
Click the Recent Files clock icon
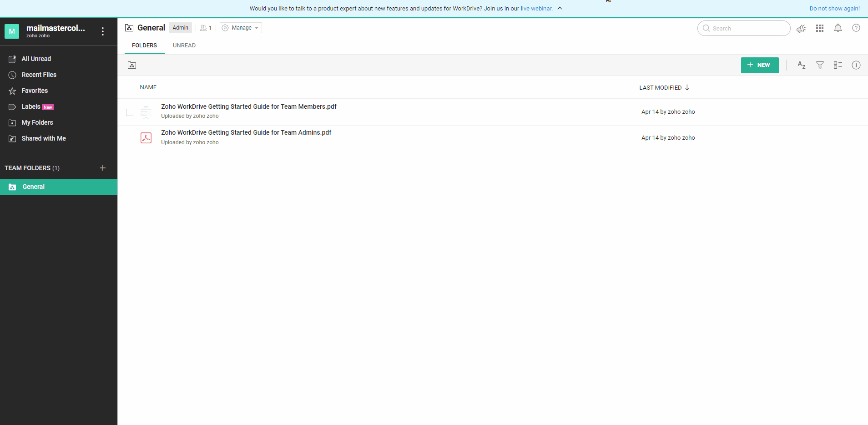tap(12, 75)
